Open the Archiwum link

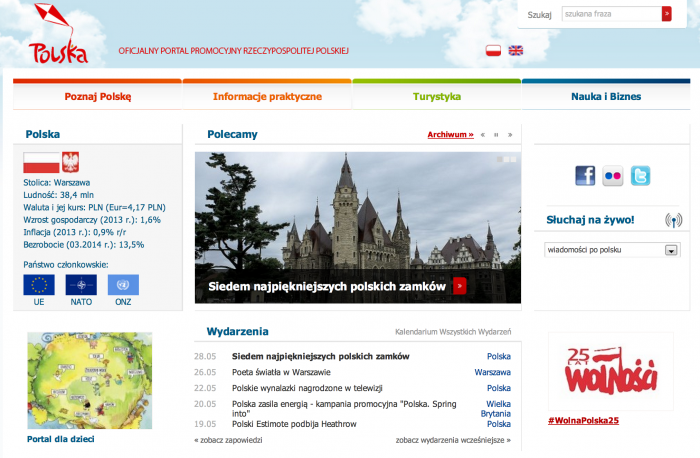(450, 134)
